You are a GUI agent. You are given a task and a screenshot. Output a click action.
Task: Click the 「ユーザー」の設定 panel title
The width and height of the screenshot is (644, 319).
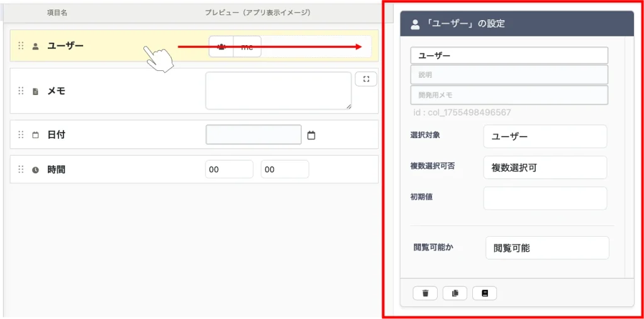coord(465,24)
